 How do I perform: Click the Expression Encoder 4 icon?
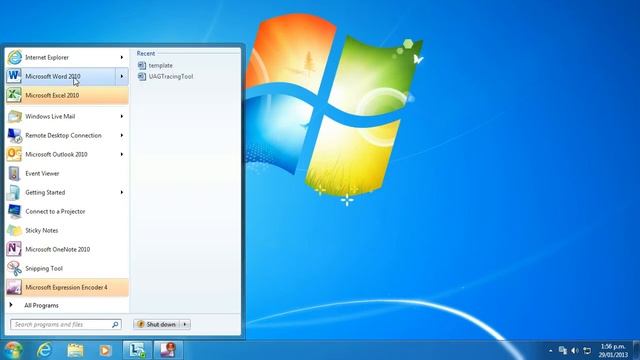[x=14, y=287]
